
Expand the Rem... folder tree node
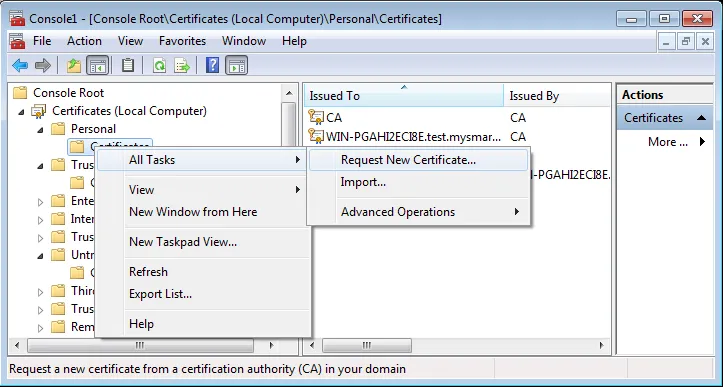click(x=41, y=328)
